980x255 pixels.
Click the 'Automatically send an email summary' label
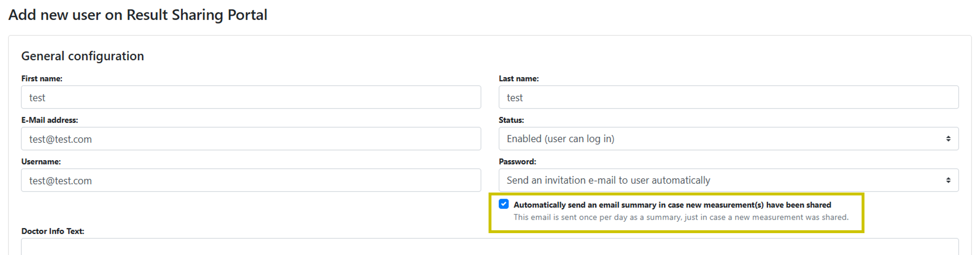pos(672,205)
